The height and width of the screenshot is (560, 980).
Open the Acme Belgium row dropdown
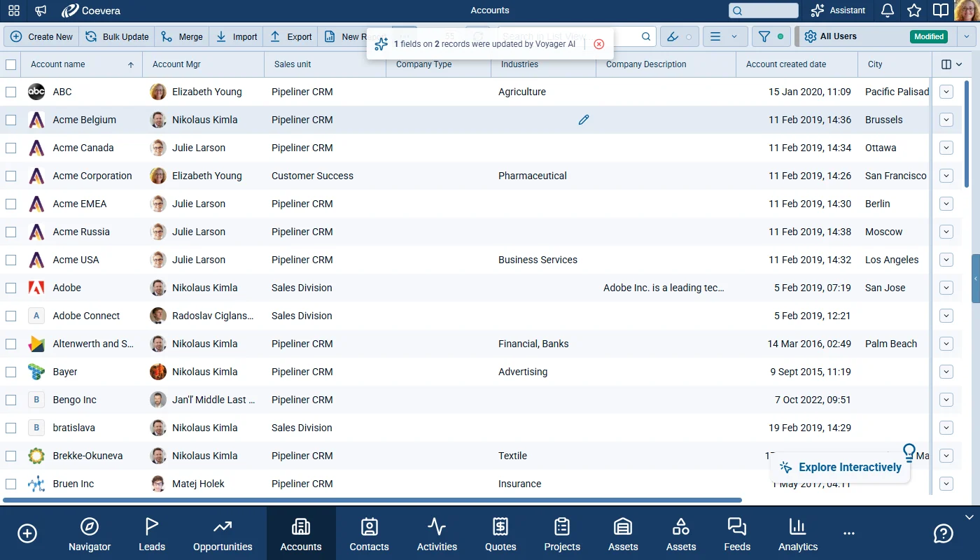coord(946,120)
